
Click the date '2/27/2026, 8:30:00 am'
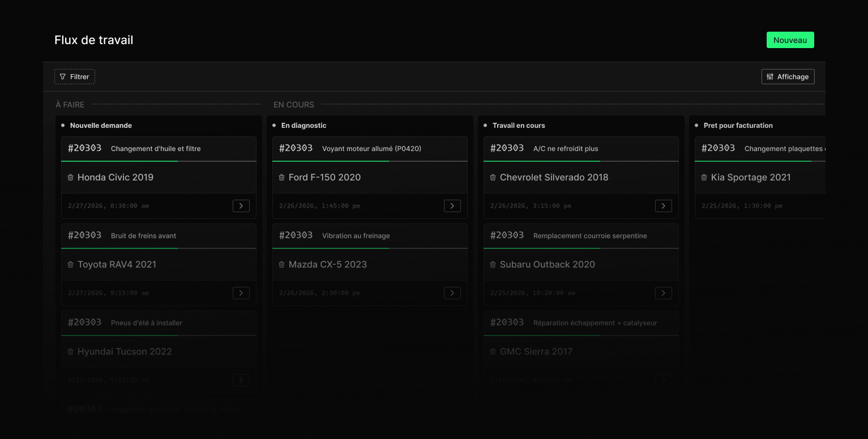coord(108,206)
